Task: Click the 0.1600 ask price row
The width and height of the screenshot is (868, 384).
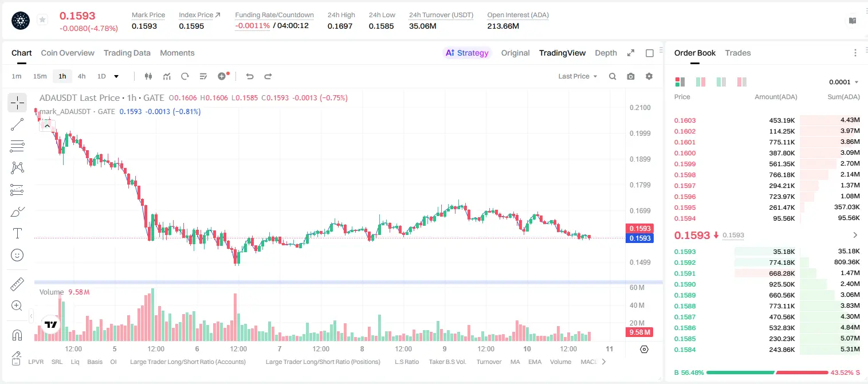Action: [x=767, y=153]
